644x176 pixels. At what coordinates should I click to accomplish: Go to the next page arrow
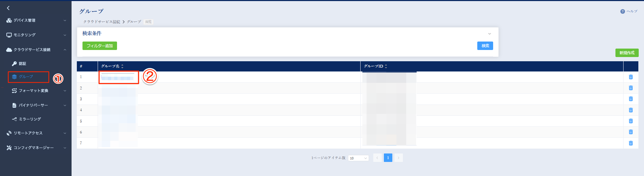(399, 158)
